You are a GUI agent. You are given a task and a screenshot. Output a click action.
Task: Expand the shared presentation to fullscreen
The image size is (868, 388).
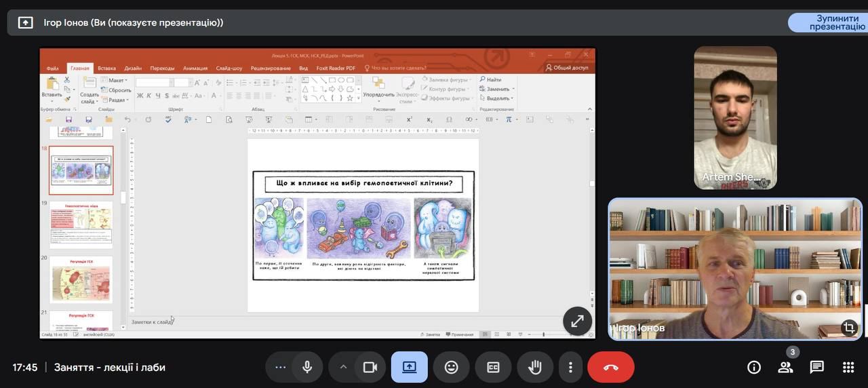tap(577, 322)
